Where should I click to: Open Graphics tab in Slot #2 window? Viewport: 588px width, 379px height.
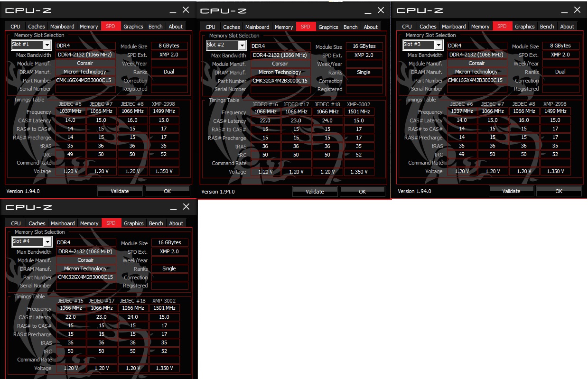(328, 27)
